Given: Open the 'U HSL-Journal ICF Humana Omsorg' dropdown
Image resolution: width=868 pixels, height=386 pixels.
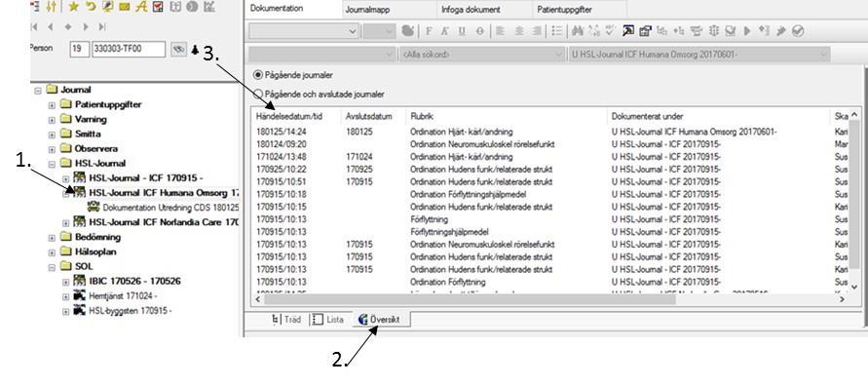Looking at the screenshot, I should pyautogui.click(x=699, y=55).
